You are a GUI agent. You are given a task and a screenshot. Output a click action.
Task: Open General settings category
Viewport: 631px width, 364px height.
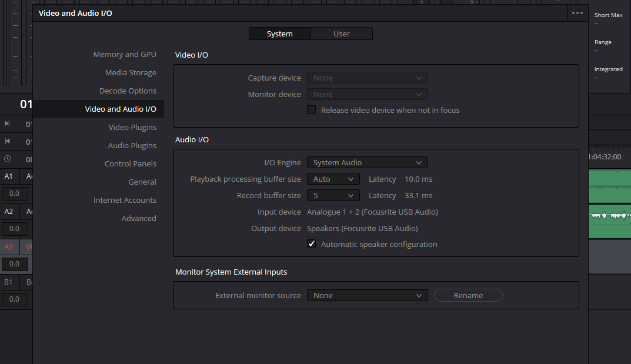pyautogui.click(x=142, y=182)
